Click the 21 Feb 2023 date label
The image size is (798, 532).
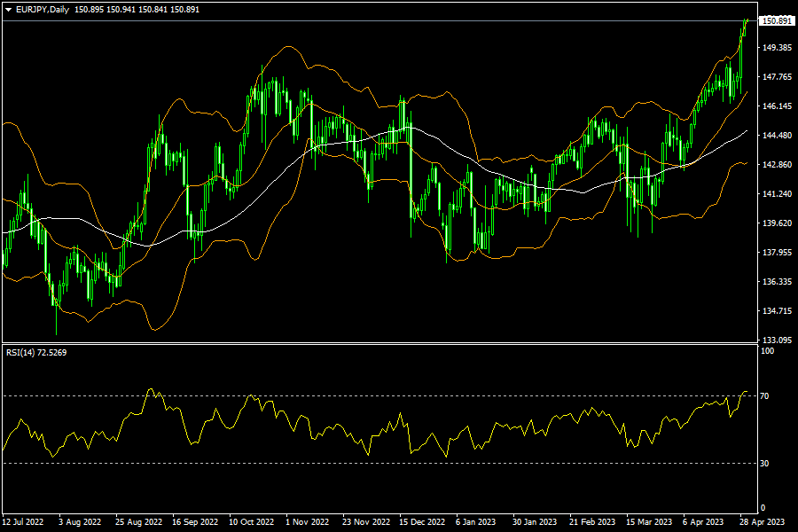point(592,522)
